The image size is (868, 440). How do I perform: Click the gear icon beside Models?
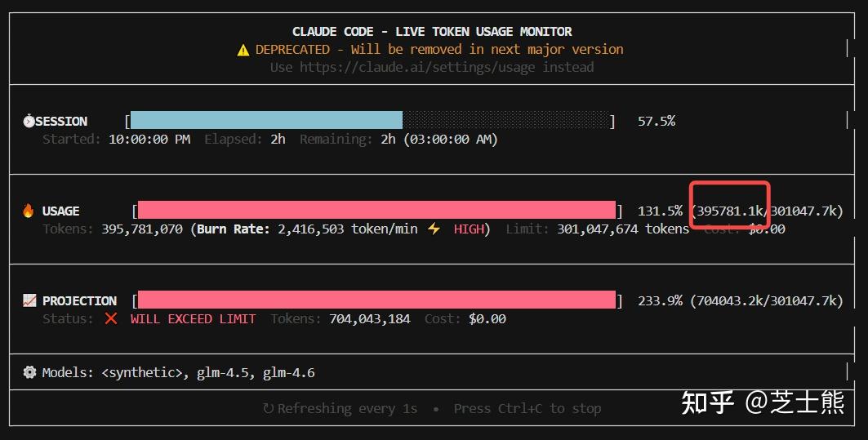click(x=29, y=373)
